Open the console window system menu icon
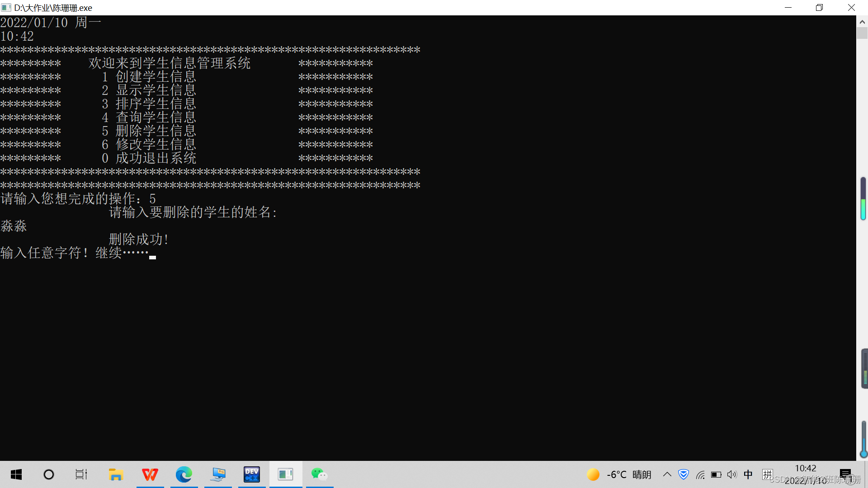Image resolution: width=868 pixels, height=488 pixels. (6, 8)
